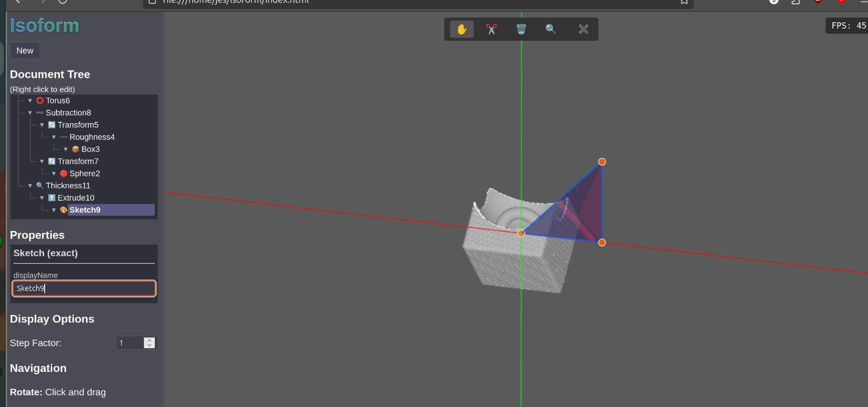Click the Isoform logo title
Image resolution: width=868 pixels, height=407 pixels.
45,26
